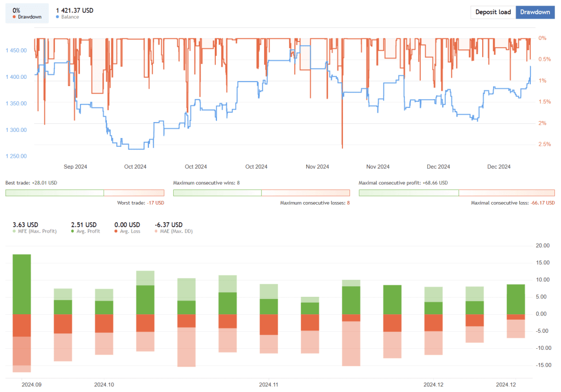Click the red Drawdown legend dot icon
The width and height of the screenshot is (561, 392).
click(x=14, y=17)
